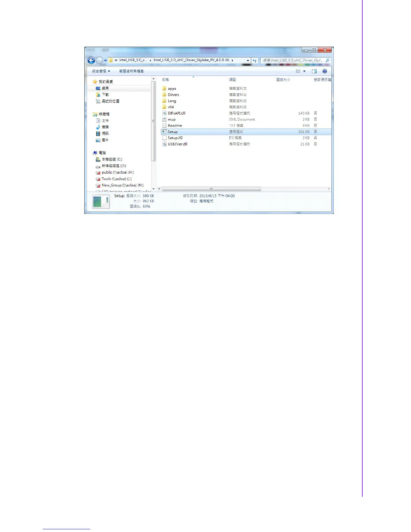Screen dimensions: 411x532
Task: Click the sidebar scroll up arrow
Action: point(153,79)
